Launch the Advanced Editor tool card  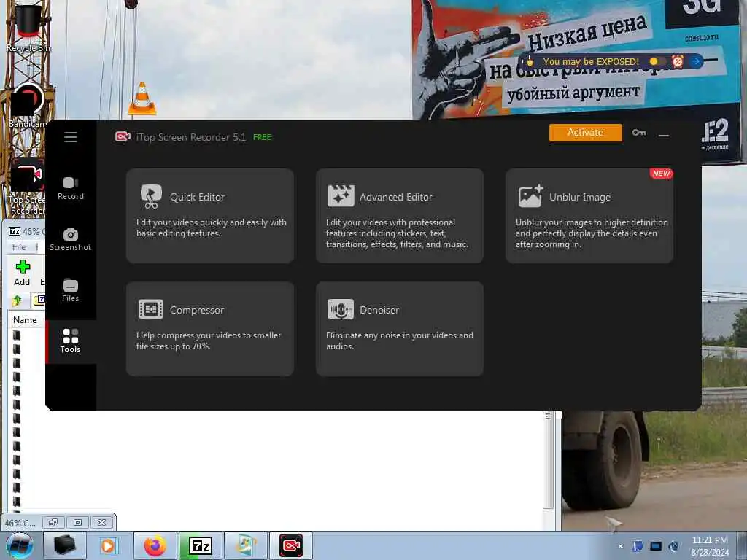click(400, 215)
